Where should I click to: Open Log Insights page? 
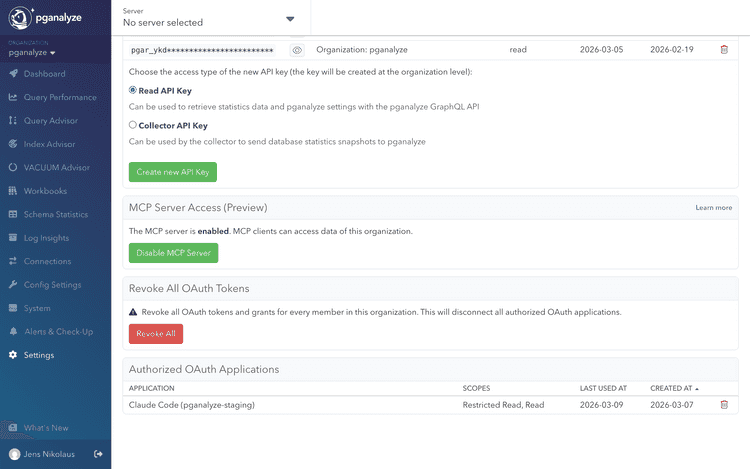(x=46, y=238)
